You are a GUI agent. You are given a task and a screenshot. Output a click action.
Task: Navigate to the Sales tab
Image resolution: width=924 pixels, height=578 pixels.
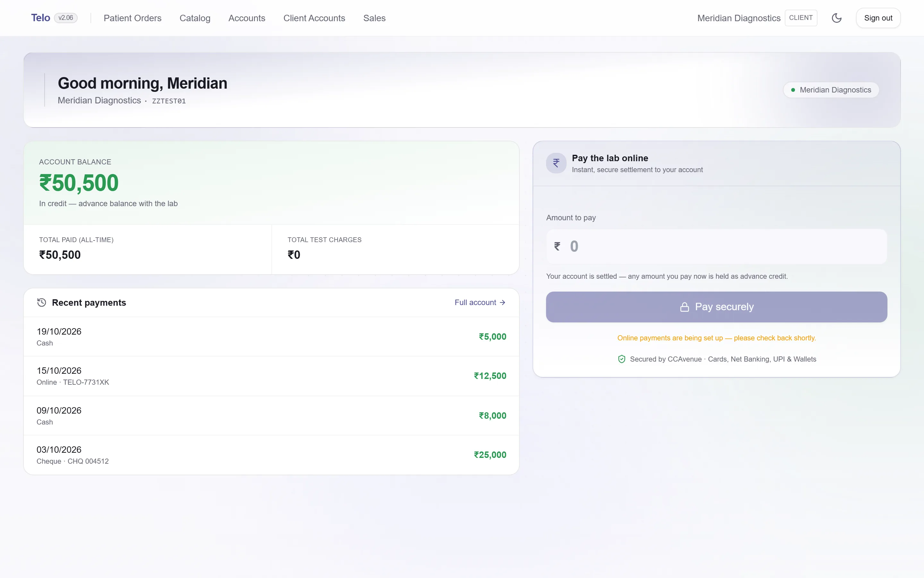click(374, 18)
